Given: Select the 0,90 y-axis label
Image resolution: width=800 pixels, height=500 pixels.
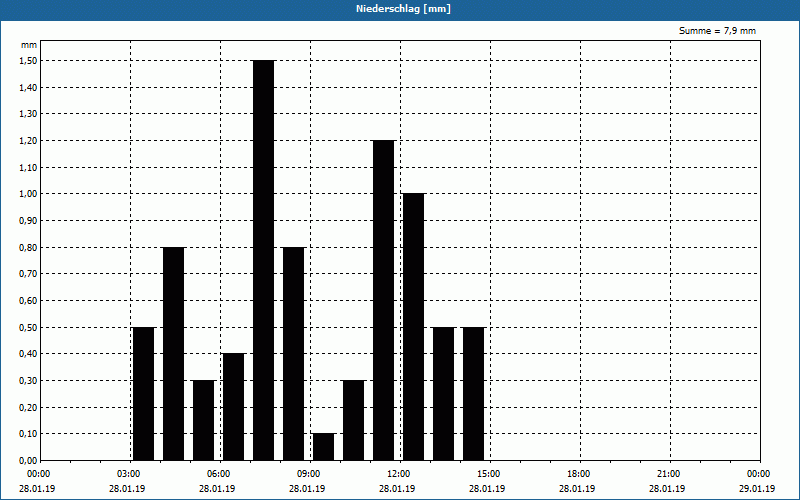Looking at the screenshot, I should click(x=28, y=220).
